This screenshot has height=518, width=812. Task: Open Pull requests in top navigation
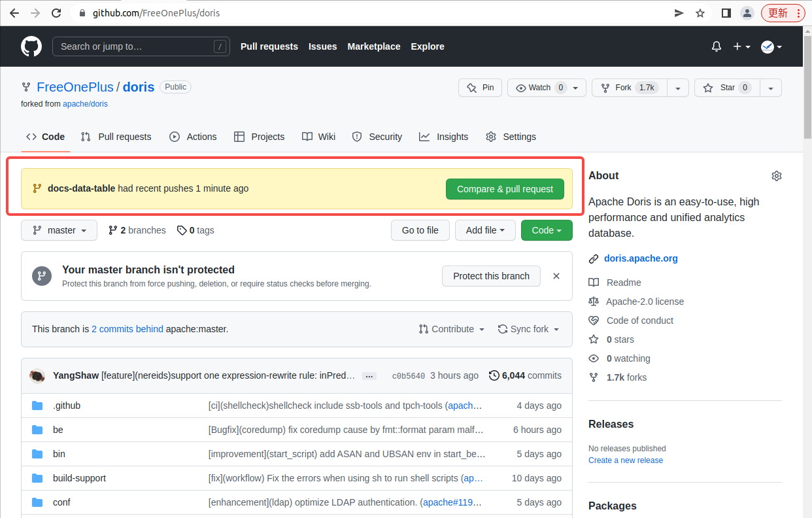coord(269,46)
